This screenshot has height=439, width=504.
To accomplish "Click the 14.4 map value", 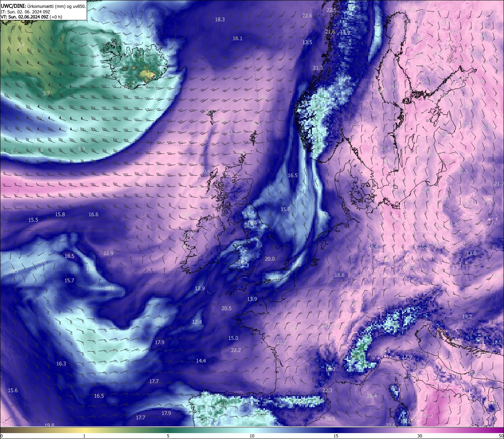I will [x=201, y=361].
